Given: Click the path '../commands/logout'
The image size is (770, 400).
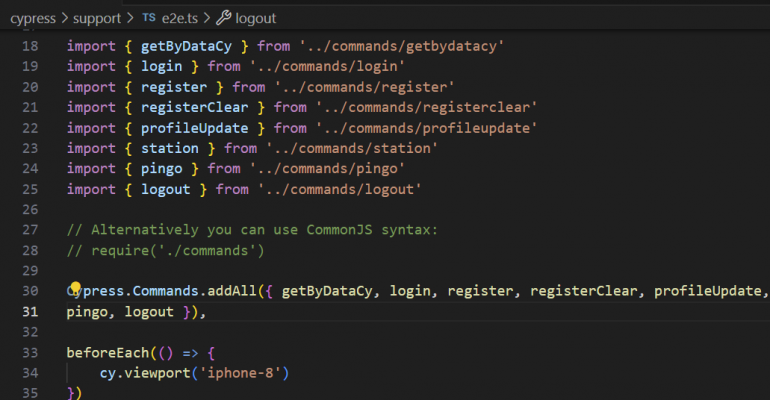Looking at the screenshot, I should [x=339, y=189].
